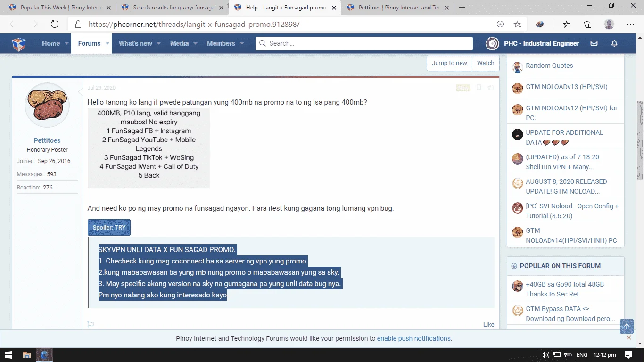Click the extension icon beside the favorites star

540,24
